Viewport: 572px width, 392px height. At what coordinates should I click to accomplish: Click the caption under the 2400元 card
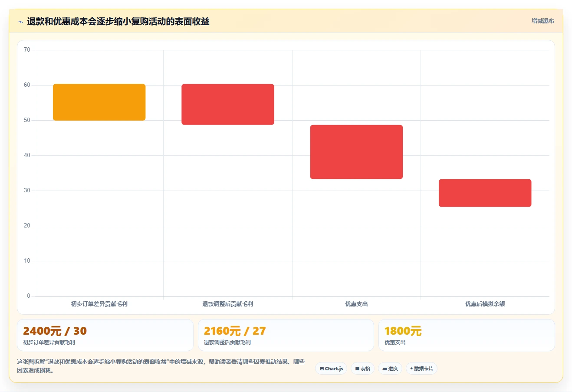tap(49, 343)
